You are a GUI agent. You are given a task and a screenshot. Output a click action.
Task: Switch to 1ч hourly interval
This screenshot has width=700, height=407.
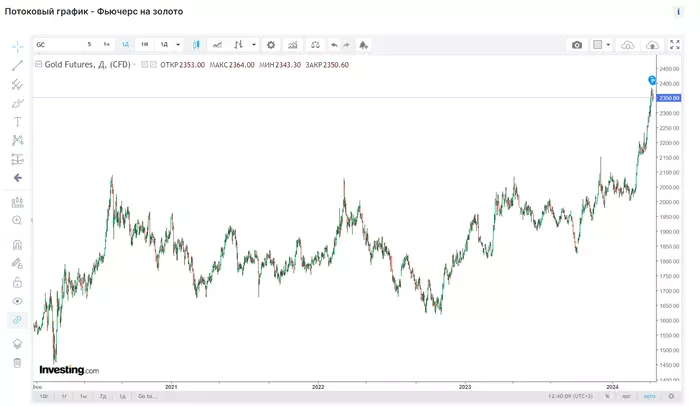click(x=107, y=45)
